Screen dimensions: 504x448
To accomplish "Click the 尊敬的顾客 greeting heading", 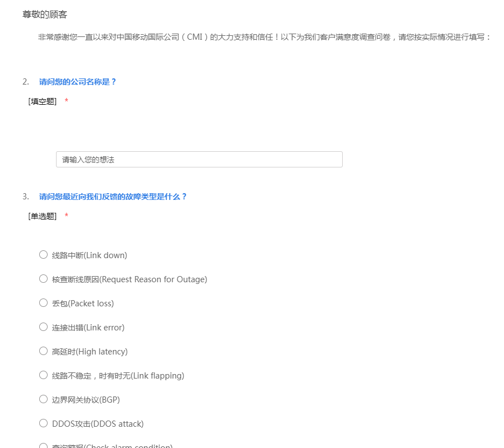I will click(x=45, y=15).
